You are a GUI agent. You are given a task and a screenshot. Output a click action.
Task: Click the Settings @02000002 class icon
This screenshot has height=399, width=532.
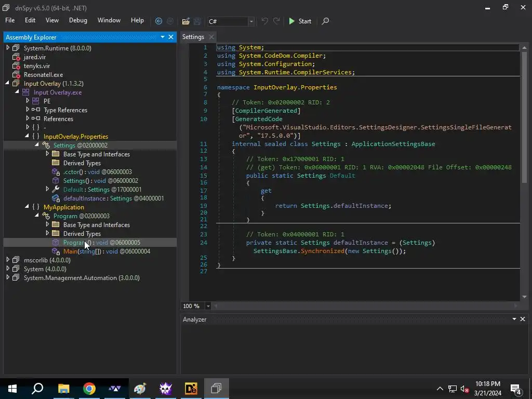coord(46,145)
